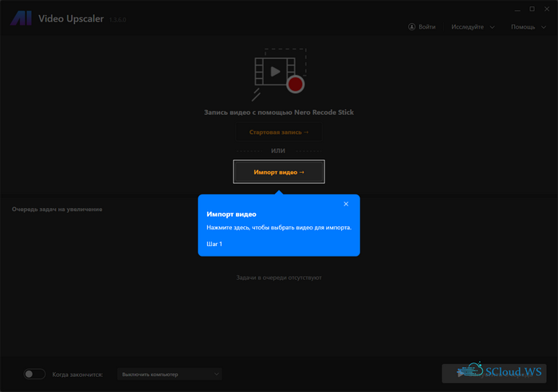This screenshot has width=558, height=392.
Task: Open the Исследуйте menu
Action: 468,27
